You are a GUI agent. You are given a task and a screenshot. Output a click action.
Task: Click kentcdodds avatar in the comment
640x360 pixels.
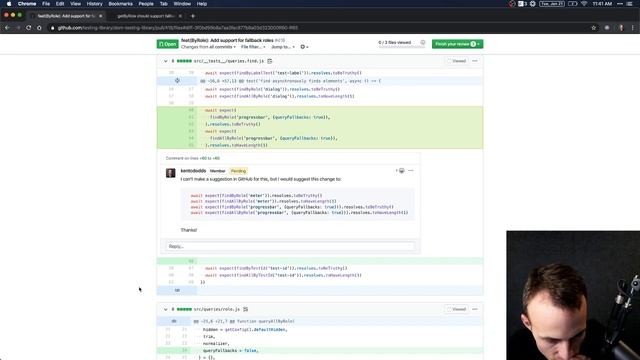point(171,173)
